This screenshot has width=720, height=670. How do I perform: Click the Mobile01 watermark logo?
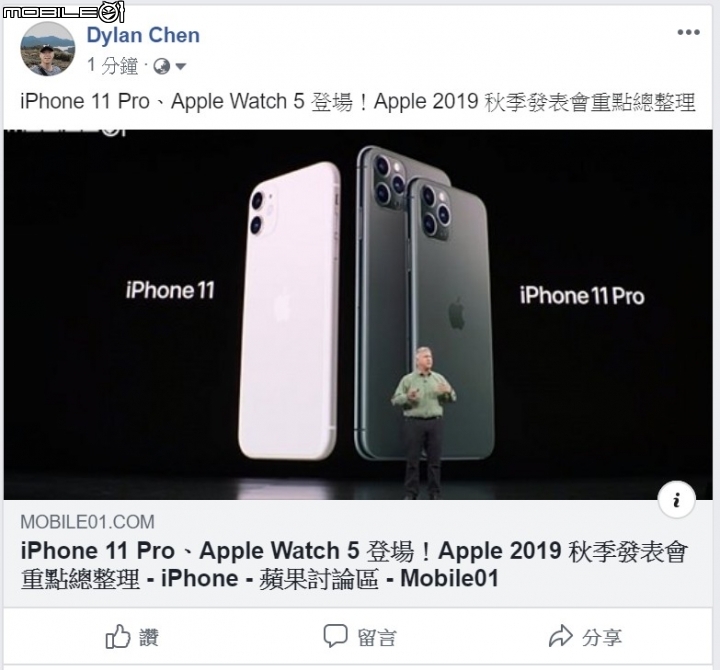[x=63, y=11]
